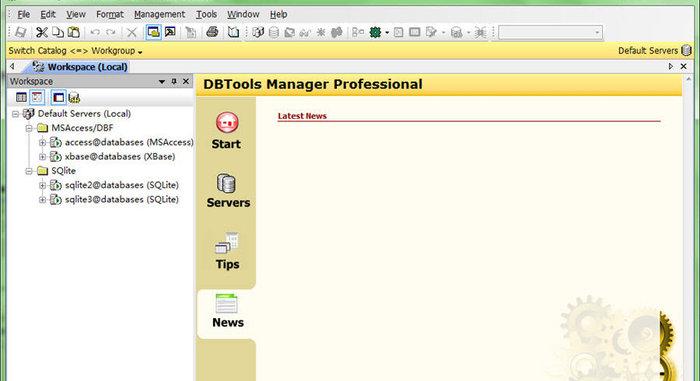Close the active document tab via X
Image resolution: width=700 pixels, height=381 pixels.
coord(683,66)
